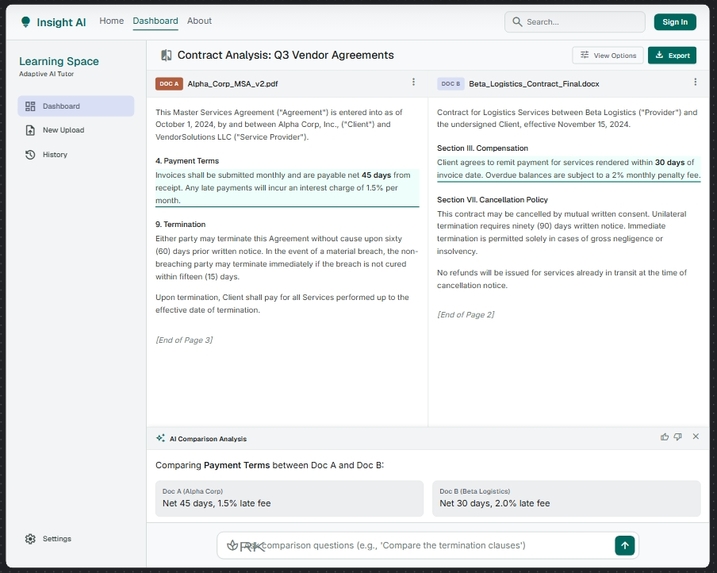
Task: Open New Upload in the sidebar
Action: [76, 130]
